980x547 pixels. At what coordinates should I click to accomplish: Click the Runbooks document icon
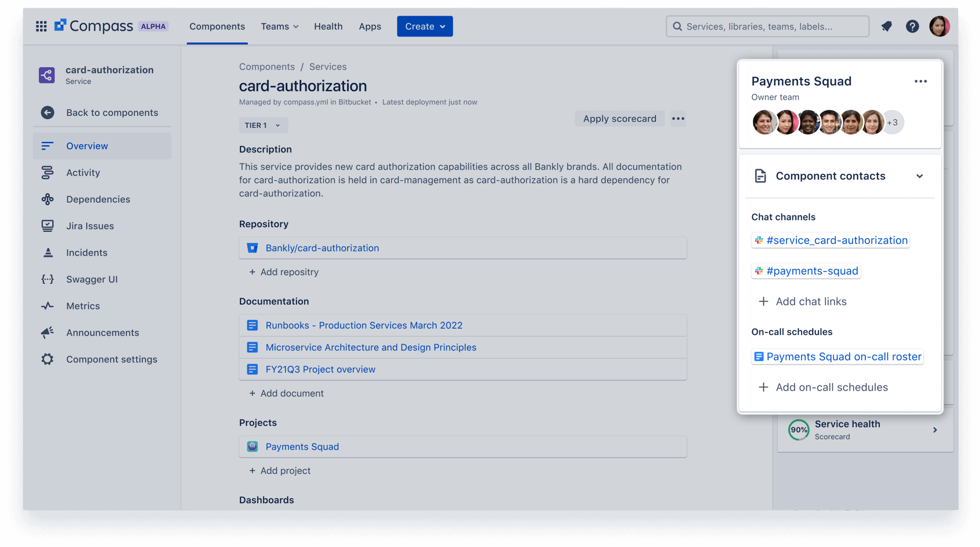pos(253,326)
